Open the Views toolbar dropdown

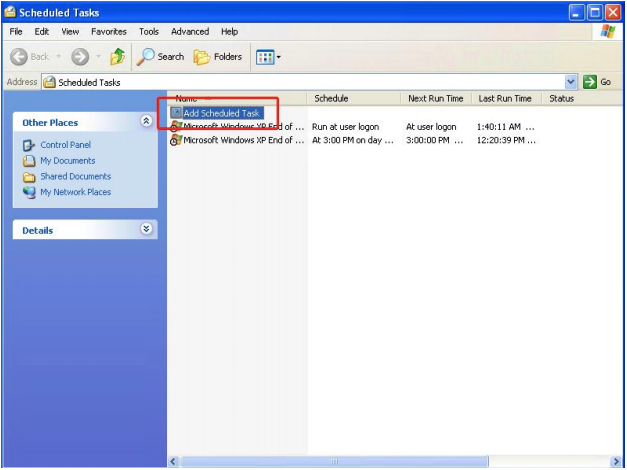(x=268, y=57)
